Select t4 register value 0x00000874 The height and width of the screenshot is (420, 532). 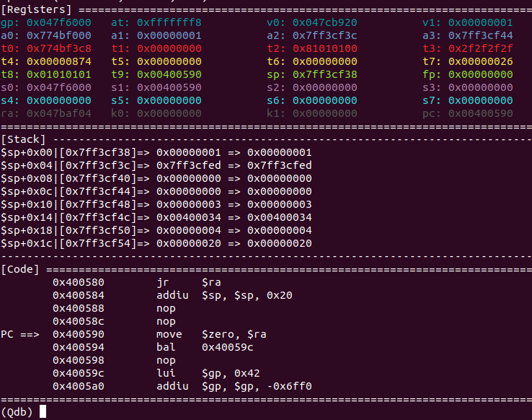pos(58,61)
